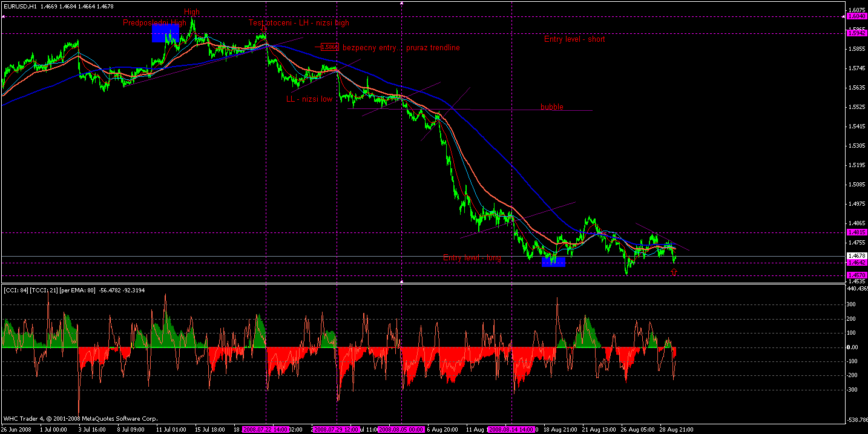868x434 pixels.
Task: Click the white 1.4678 current price label
Action: pos(856,256)
